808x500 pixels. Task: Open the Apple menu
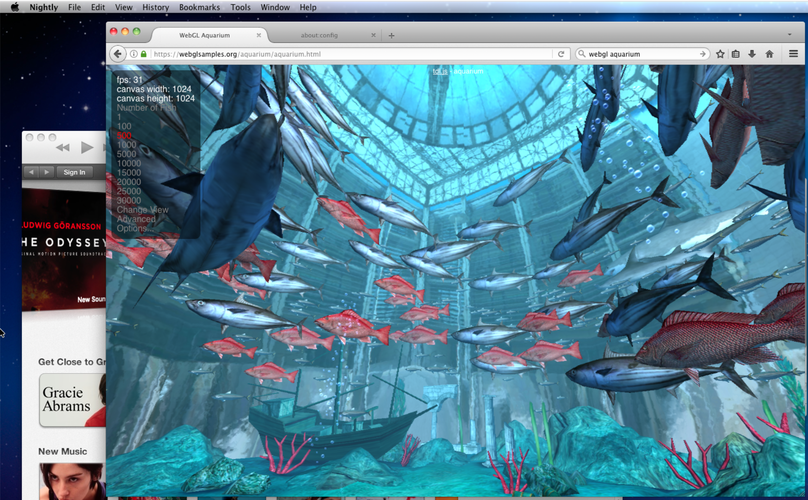pyautogui.click(x=14, y=7)
